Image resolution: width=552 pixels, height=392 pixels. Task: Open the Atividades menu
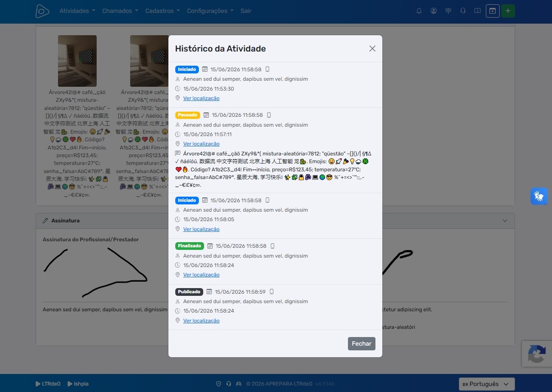tap(77, 11)
